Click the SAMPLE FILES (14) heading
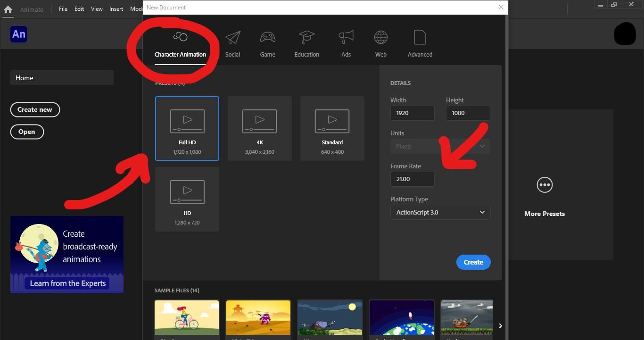This screenshot has width=644, height=340. coord(177,290)
